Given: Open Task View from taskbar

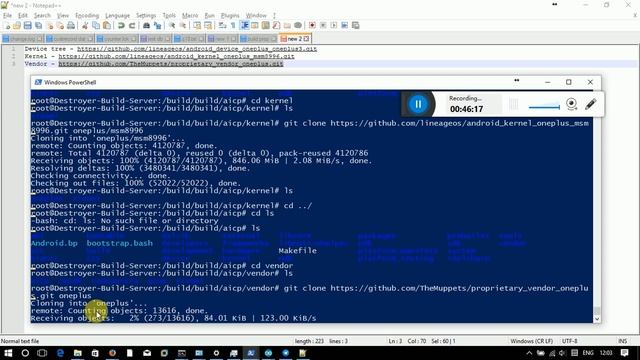Looking at the screenshot, I should pos(42,353).
